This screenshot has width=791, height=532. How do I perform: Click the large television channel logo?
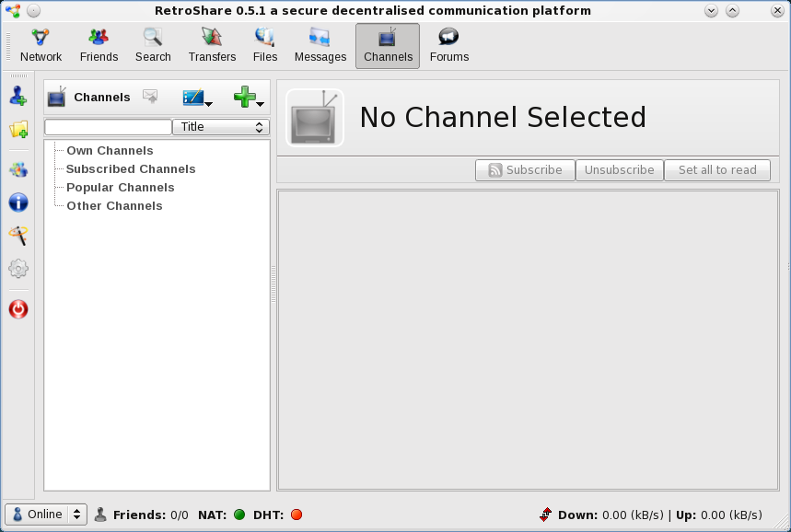[x=315, y=118]
